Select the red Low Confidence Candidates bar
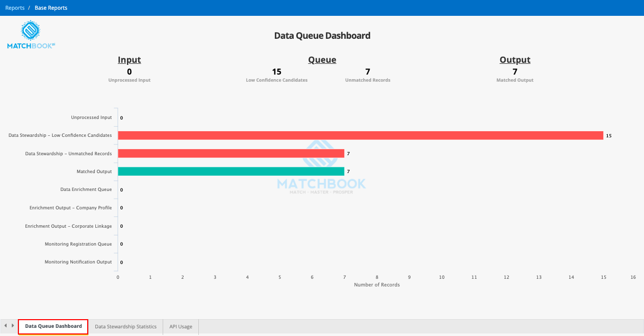Image resolution: width=644 pixels, height=336 pixels. pyautogui.click(x=360, y=135)
